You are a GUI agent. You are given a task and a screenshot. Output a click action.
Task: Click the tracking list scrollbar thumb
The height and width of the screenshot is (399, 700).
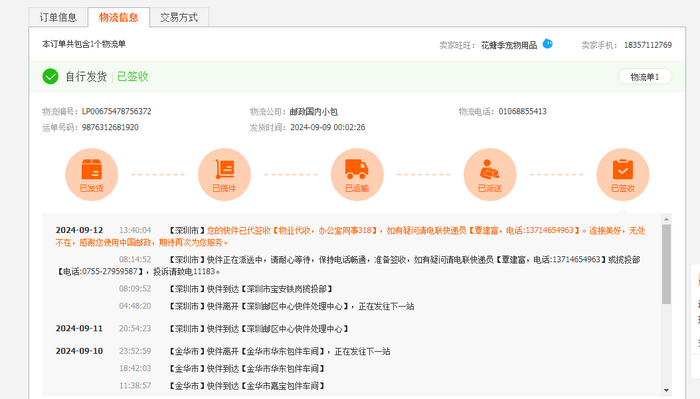click(667, 264)
